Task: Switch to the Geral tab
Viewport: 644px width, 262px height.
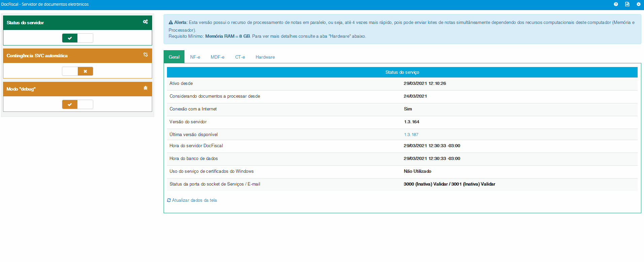Action: tap(174, 57)
